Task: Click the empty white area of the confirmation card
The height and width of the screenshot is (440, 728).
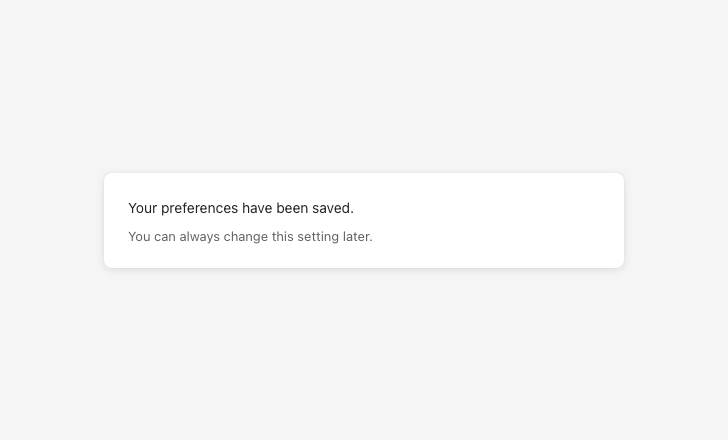Action: [500, 220]
